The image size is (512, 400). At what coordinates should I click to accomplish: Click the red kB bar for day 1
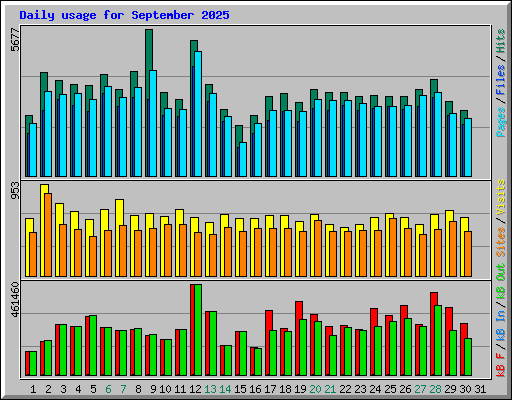(x=27, y=363)
